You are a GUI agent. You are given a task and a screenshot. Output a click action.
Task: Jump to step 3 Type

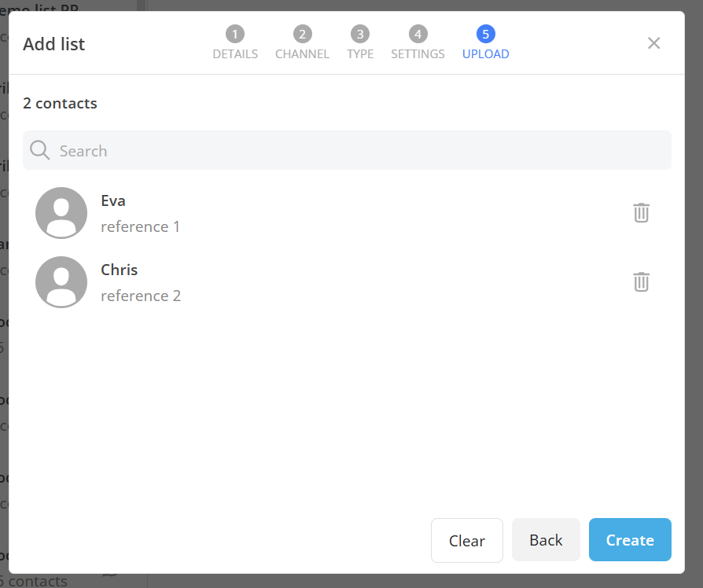click(x=360, y=43)
